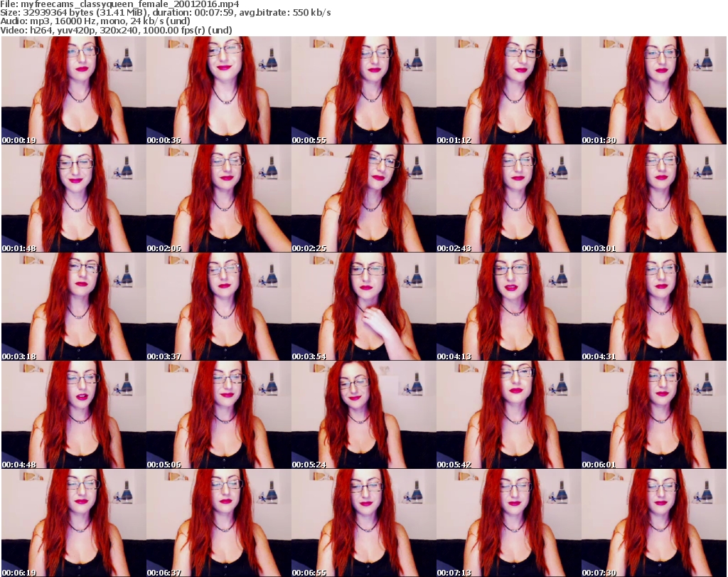Open the frame thumbnail at 00:03:01
Image resolution: width=728 pixels, height=577 pixels.
click(x=654, y=198)
